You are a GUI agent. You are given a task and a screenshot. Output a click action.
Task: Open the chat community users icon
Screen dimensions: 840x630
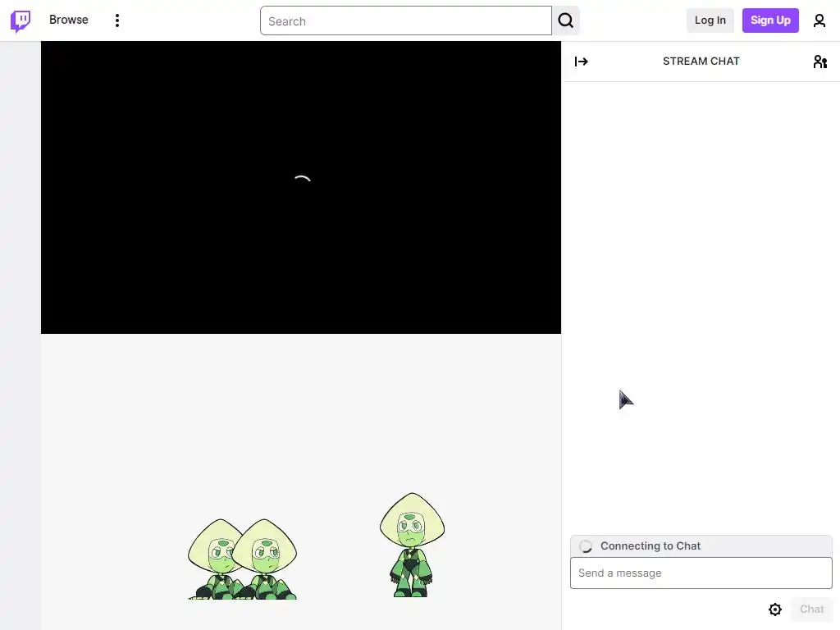[x=819, y=62]
